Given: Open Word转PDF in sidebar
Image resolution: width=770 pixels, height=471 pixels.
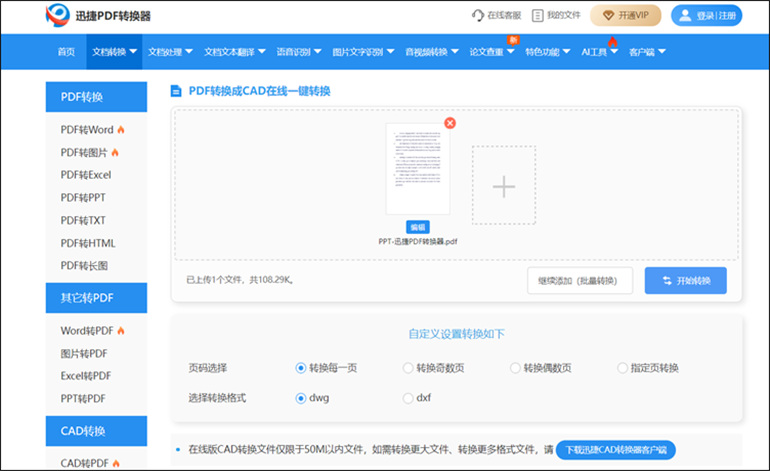Looking at the screenshot, I should click(x=87, y=331).
